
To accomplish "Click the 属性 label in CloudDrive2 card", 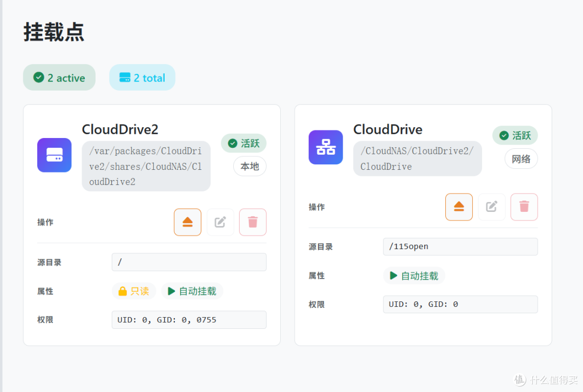I will tap(45, 291).
